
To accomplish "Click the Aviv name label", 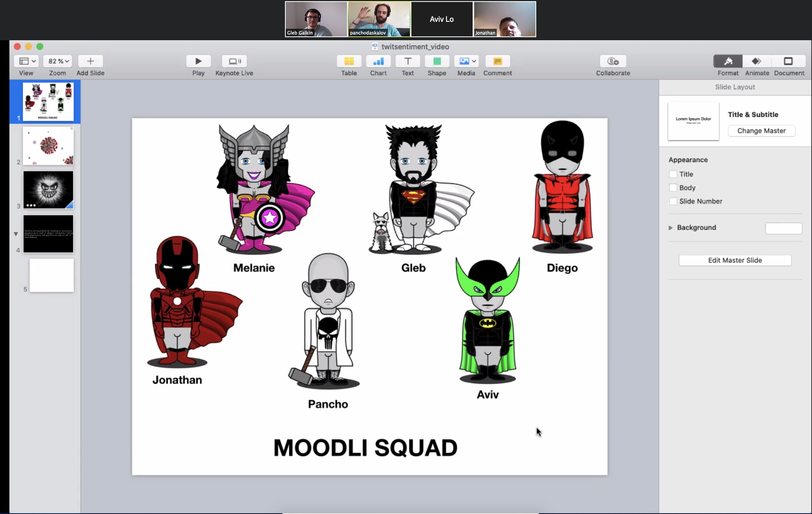I will point(488,394).
